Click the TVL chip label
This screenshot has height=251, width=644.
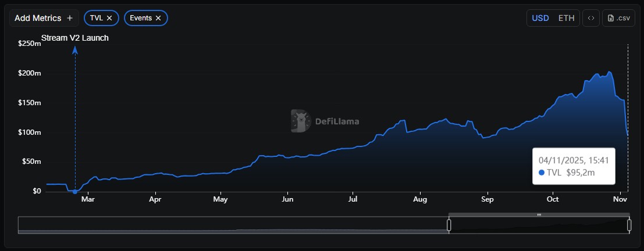96,18
